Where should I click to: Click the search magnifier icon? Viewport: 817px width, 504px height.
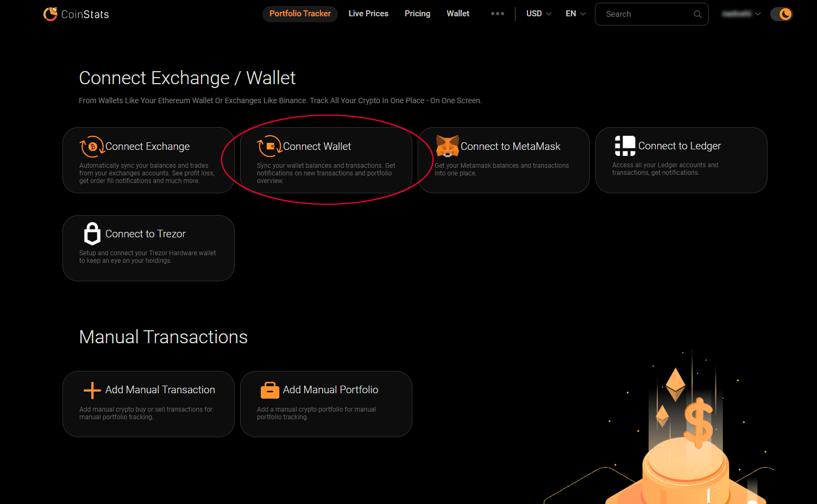click(697, 14)
